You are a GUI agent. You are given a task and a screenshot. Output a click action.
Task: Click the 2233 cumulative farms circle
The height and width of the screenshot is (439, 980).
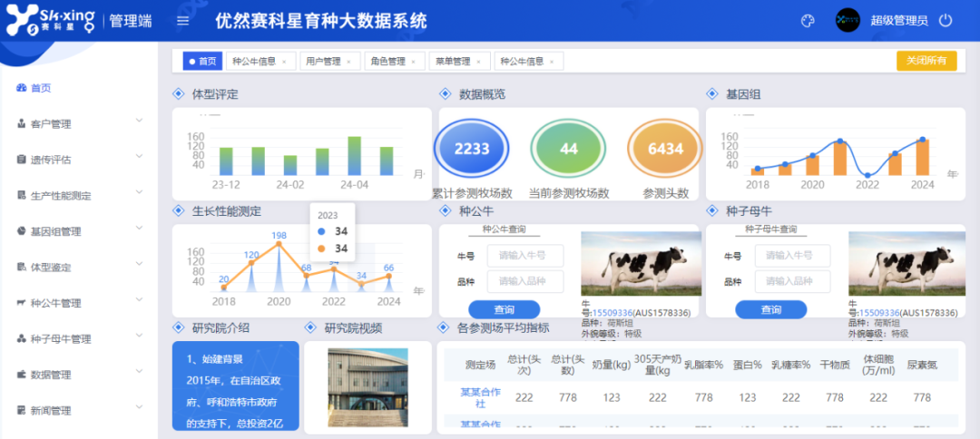[472, 149]
